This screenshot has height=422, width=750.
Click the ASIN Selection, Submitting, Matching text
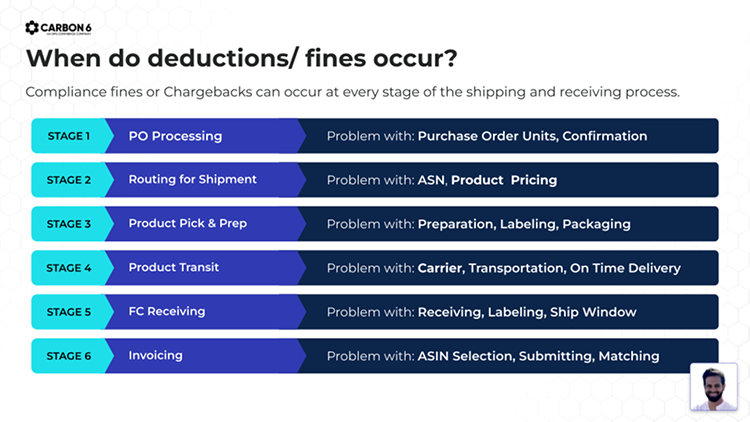tap(538, 356)
